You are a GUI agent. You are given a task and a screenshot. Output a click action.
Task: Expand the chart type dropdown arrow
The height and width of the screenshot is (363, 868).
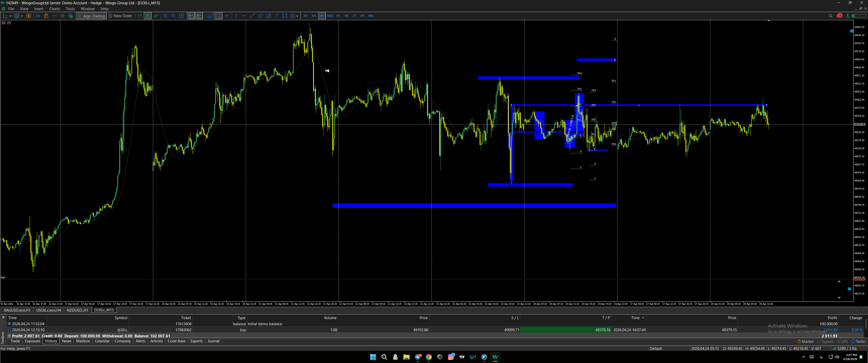click(x=10, y=16)
